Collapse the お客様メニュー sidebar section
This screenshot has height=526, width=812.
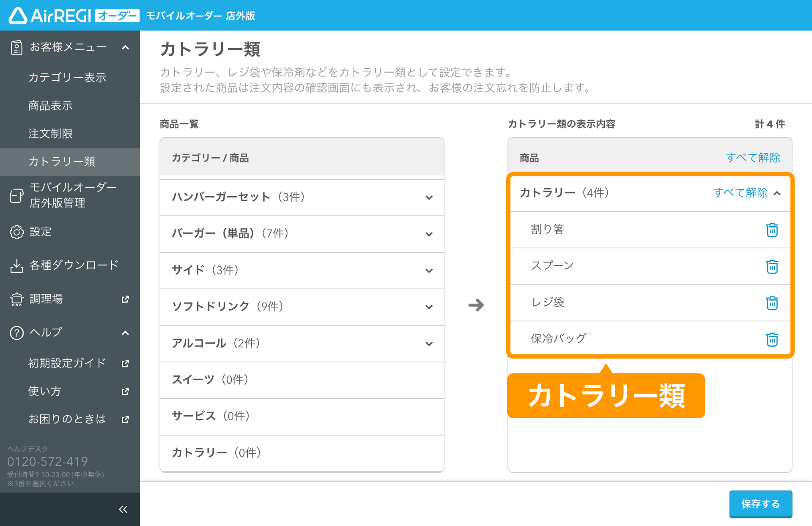click(125, 47)
